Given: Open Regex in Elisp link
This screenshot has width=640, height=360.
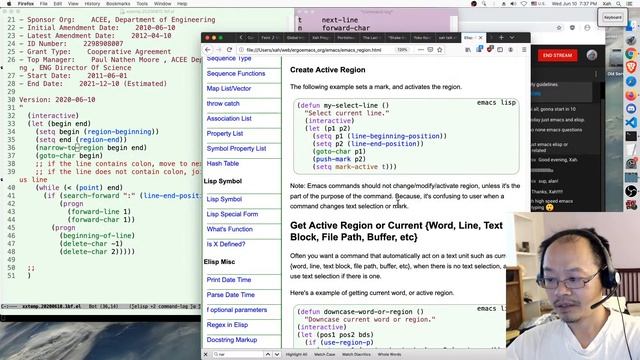Looking at the screenshot, I should click(227, 325).
